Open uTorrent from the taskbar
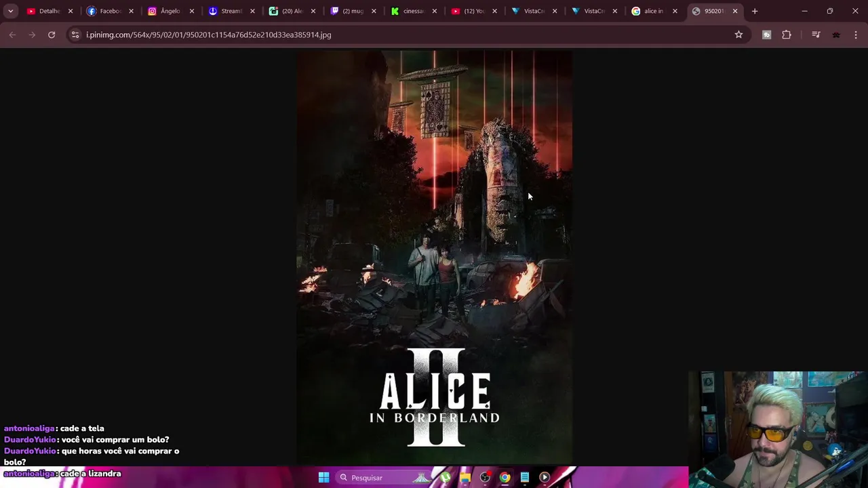Image resolution: width=868 pixels, height=488 pixels. (x=446, y=478)
